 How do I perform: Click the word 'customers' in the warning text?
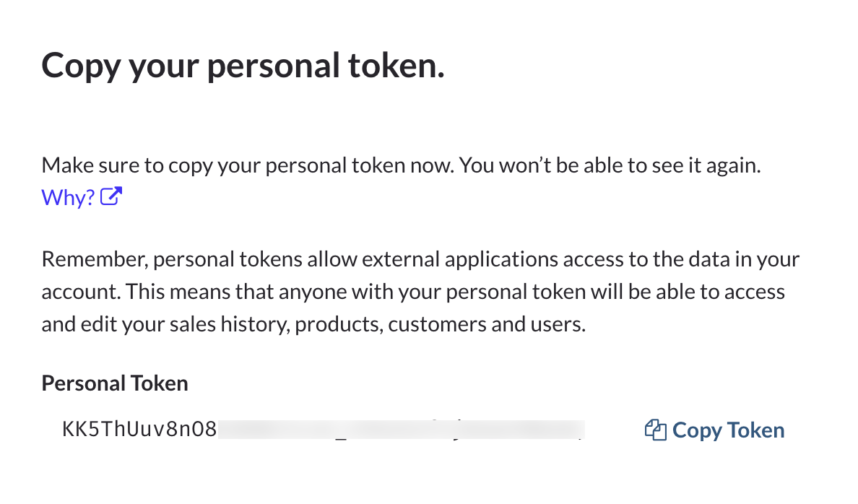(437, 324)
